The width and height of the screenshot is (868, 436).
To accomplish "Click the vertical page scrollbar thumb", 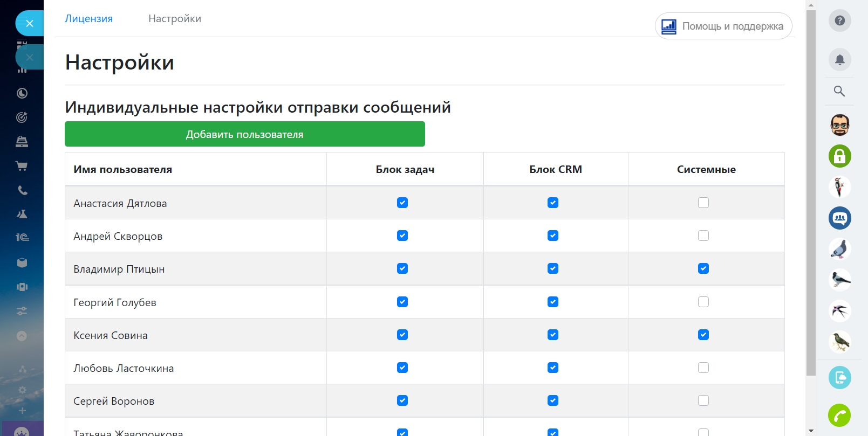I will [x=811, y=189].
